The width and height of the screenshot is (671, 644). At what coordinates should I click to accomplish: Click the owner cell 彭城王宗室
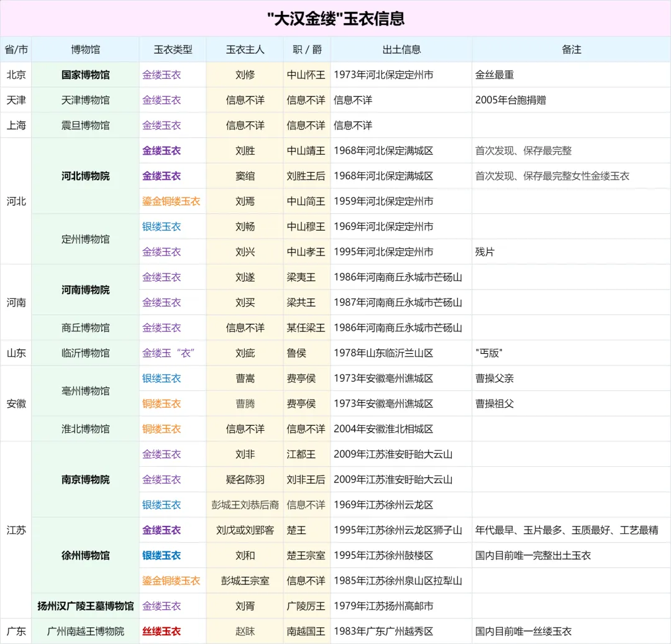pos(245,581)
